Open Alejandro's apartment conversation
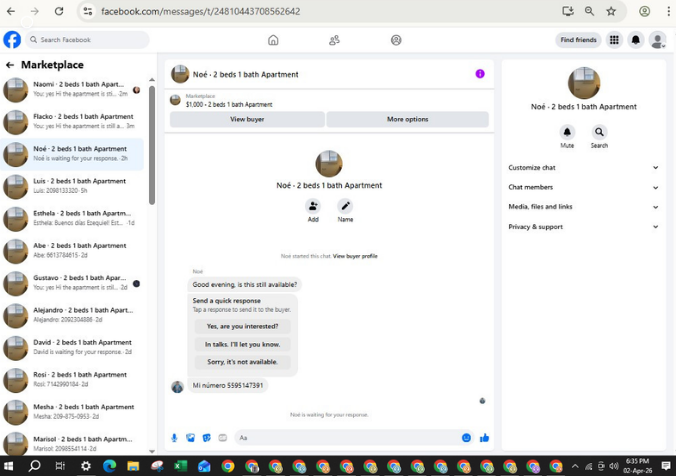 (72, 315)
